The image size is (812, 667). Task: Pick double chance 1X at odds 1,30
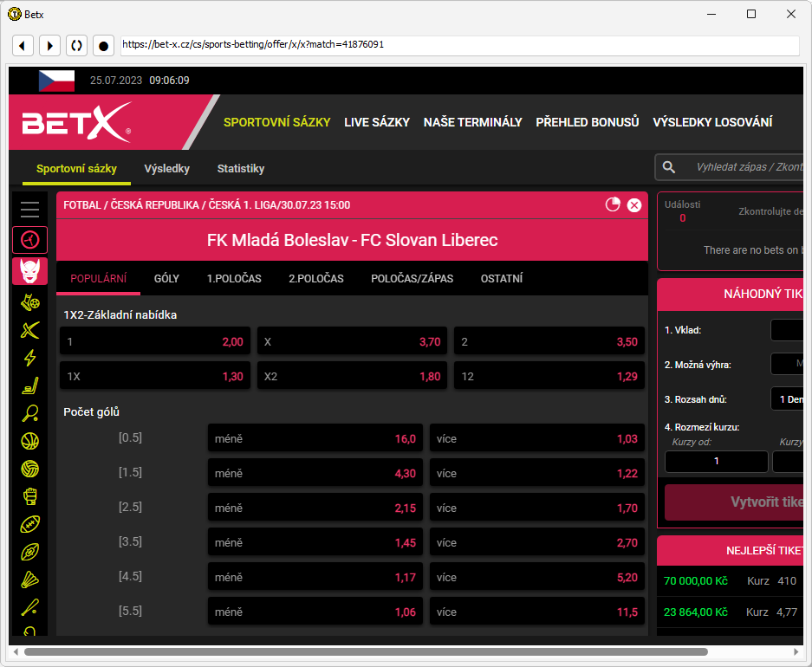click(x=155, y=376)
